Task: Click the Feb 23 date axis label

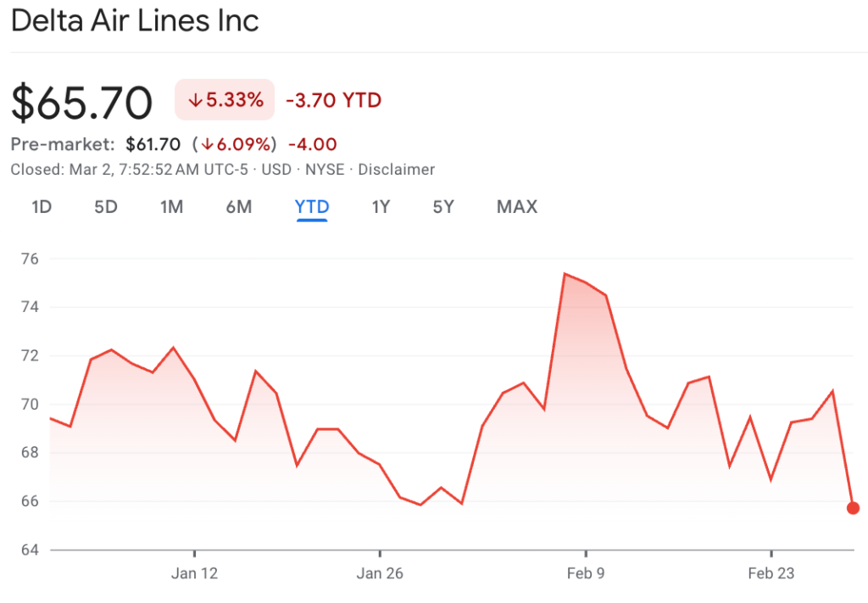Action: coord(771,573)
